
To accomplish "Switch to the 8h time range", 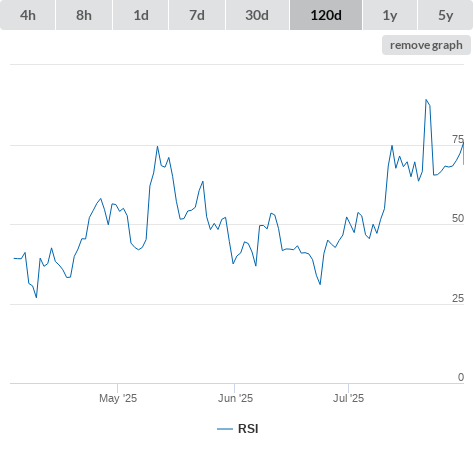I will click(x=84, y=15).
